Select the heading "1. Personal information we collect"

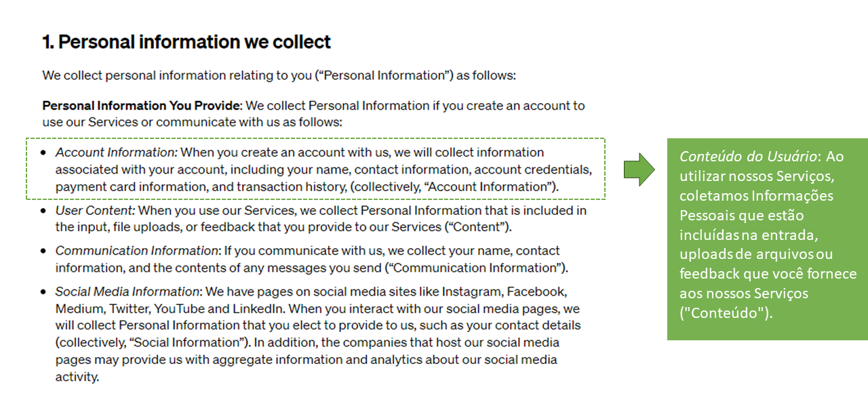[x=186, y=42]
